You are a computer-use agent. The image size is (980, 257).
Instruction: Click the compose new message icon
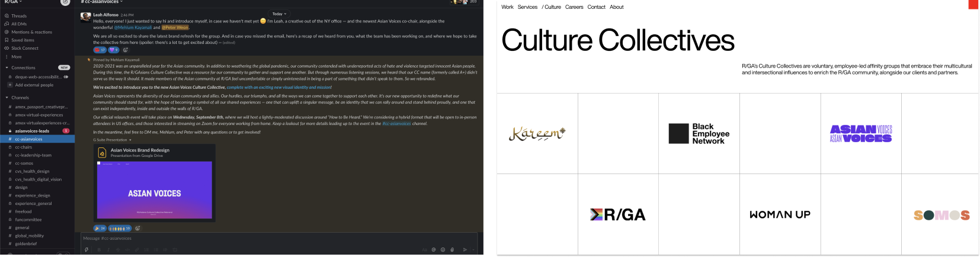click(65, 2)
